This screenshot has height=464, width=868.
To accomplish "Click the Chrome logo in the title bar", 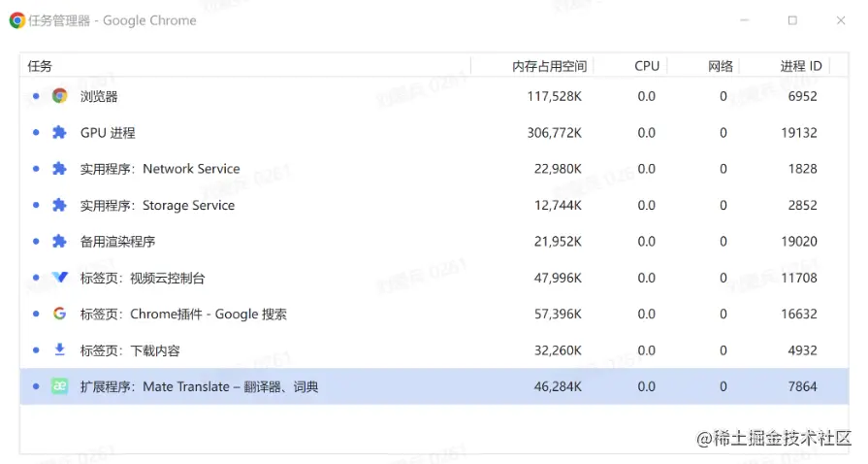I will [17, 20].
